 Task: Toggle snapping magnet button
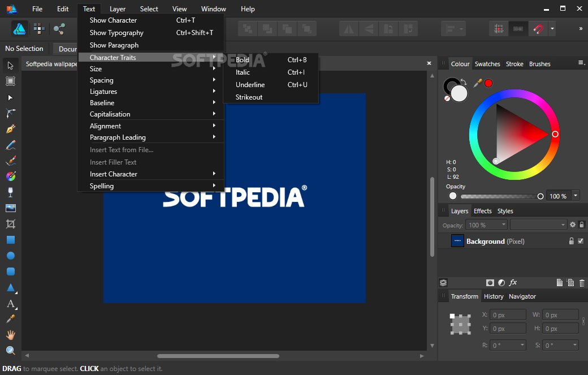pyautogui.click(x=538, y=29)
